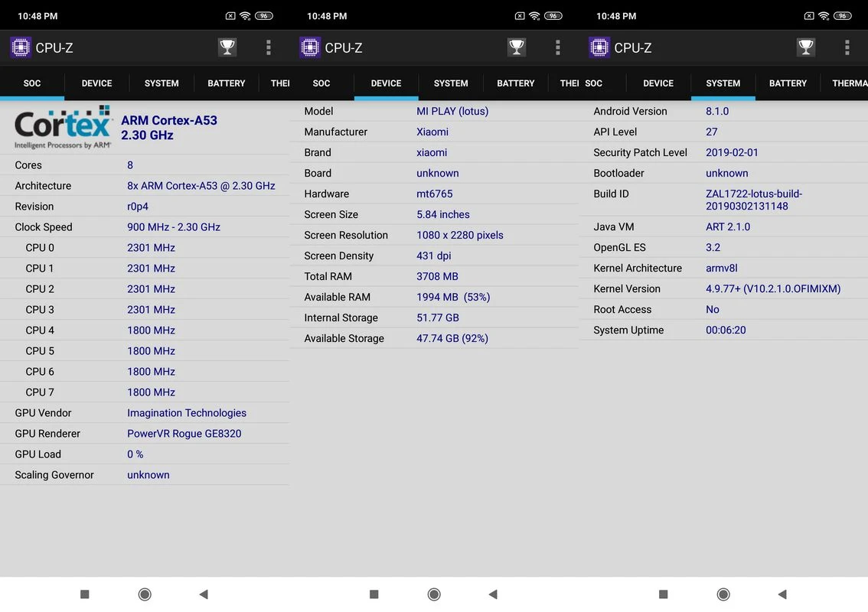868x612 pixels.
Task: Tap back triangle in right screen
Action: [x=782, y=594]
